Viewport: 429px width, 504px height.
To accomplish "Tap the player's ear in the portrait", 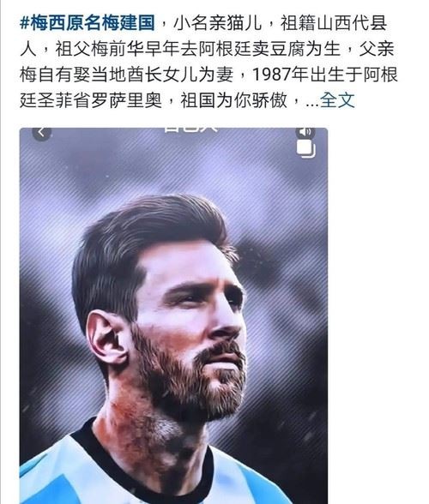I will 108,338.
